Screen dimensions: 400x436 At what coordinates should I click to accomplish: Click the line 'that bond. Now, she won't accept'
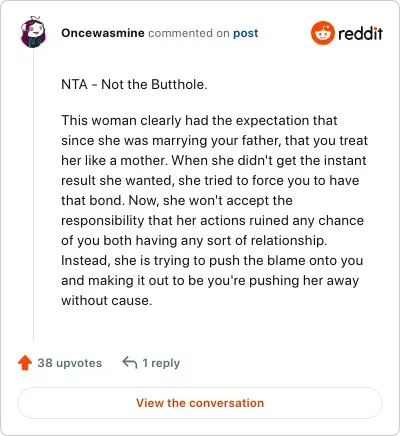[x=177, y=201]
